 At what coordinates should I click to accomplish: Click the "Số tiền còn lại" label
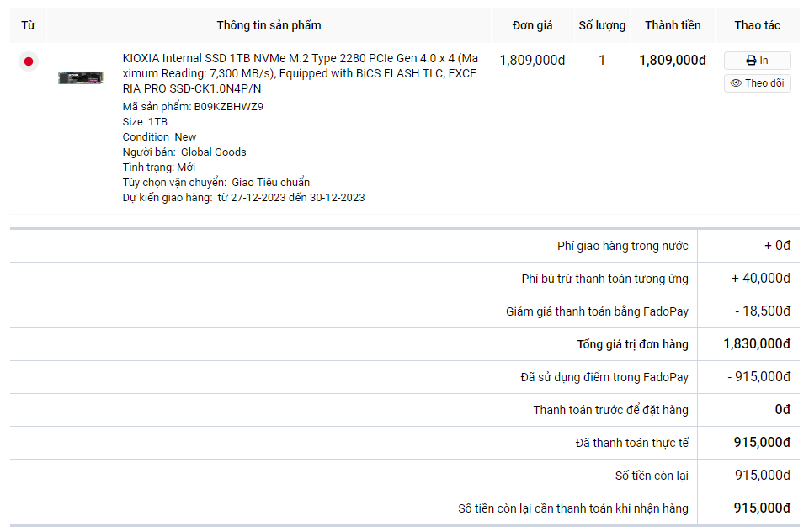pyautogui.click(x=652, y=476)
